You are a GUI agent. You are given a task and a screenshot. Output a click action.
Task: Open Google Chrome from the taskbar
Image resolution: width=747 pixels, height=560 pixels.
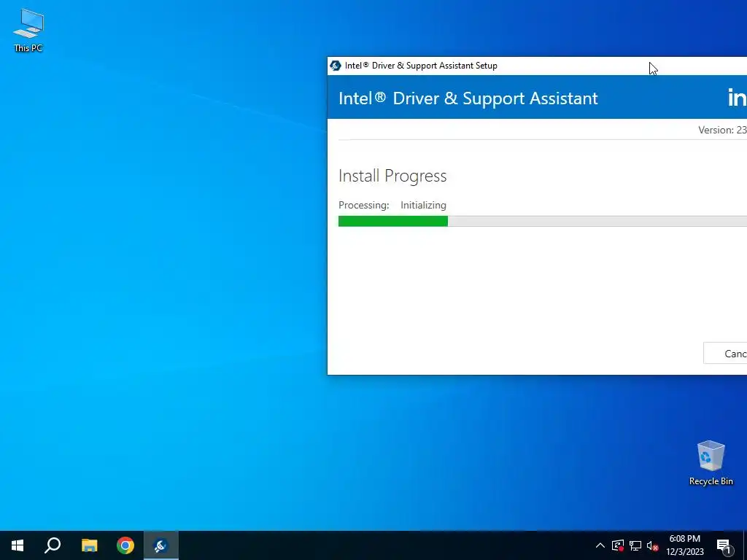(125, 545)
